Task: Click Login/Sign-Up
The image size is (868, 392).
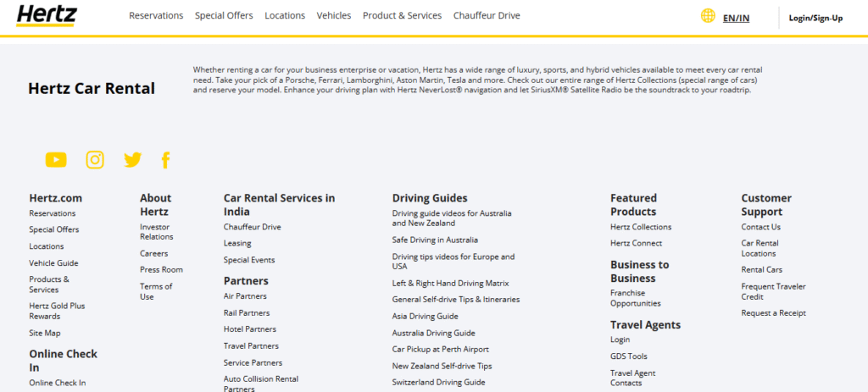Action: pyautogui.click(x=815, y=19)
